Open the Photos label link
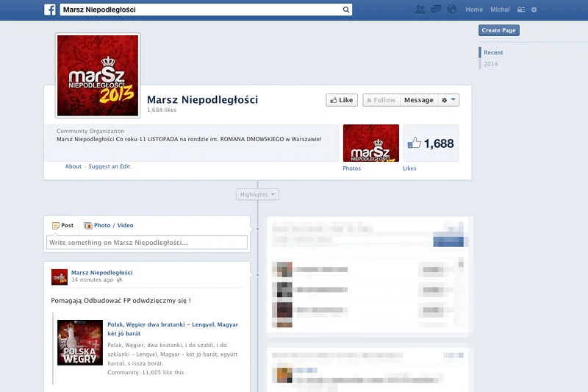 click(352, 168)
